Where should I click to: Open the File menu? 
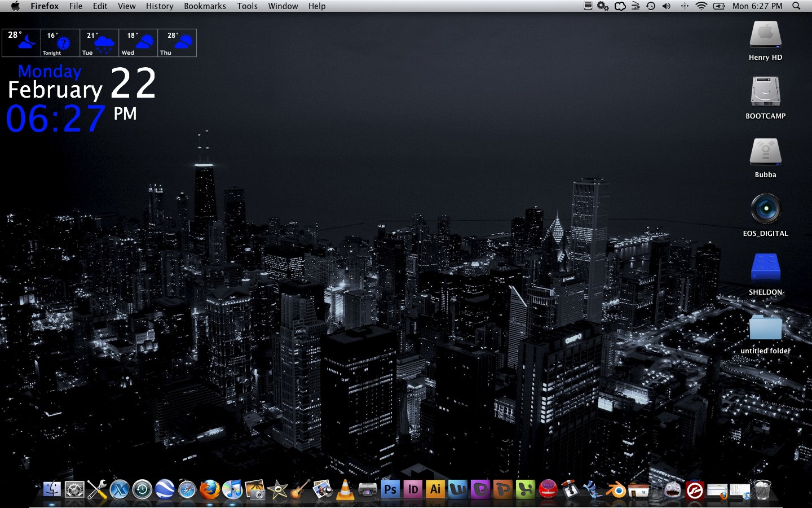tap(76, 6)
